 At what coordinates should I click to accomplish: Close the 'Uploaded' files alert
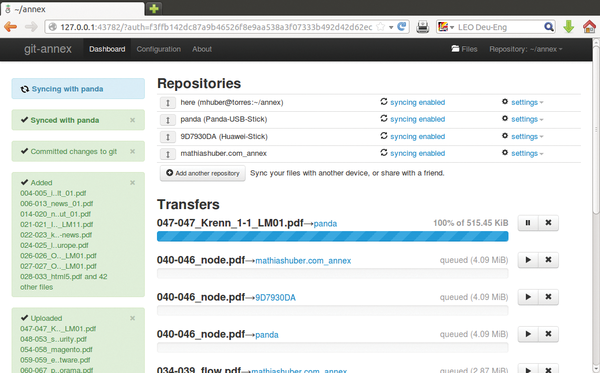(132, 318)
